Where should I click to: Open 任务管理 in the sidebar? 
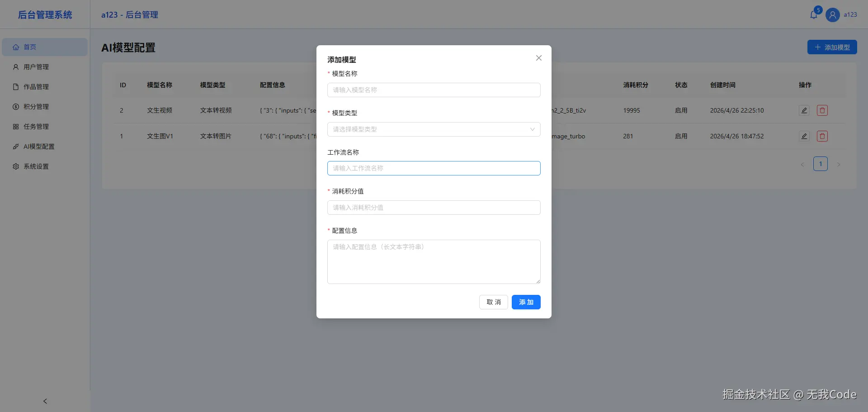(x=45, y=127)
